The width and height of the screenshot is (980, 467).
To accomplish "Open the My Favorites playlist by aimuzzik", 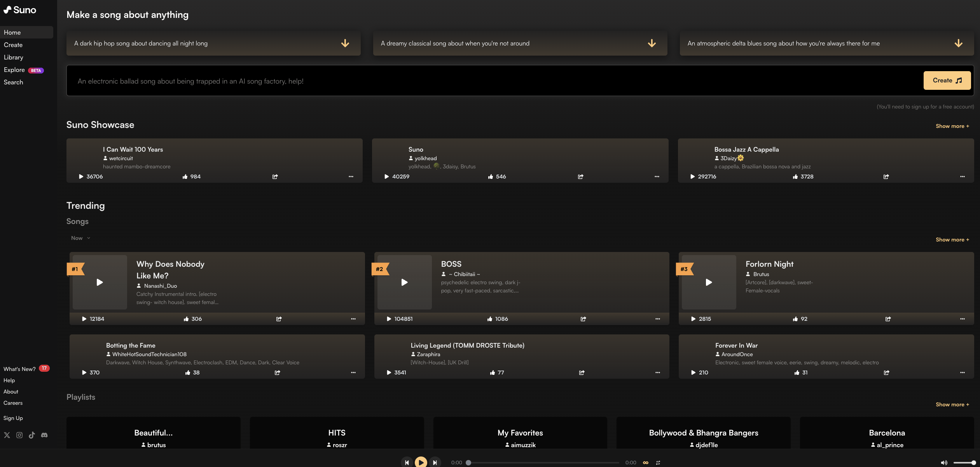I will point(520,433).
